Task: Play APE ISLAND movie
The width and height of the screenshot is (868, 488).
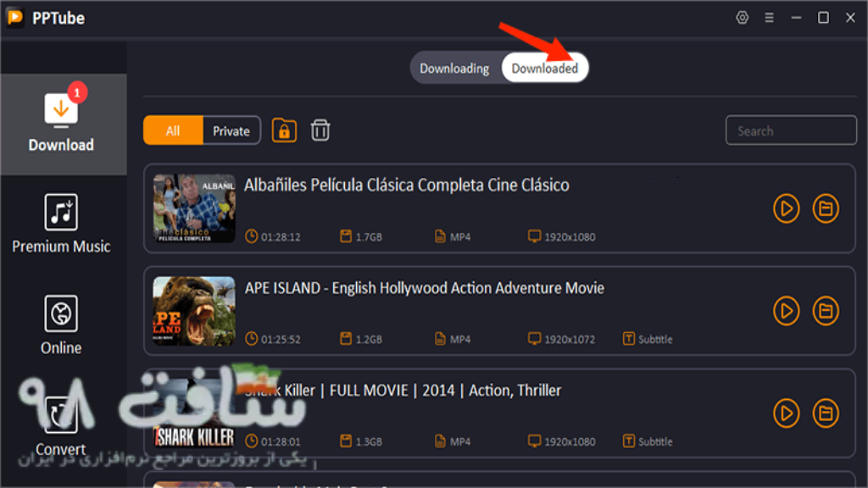Action: coord(786,311)
